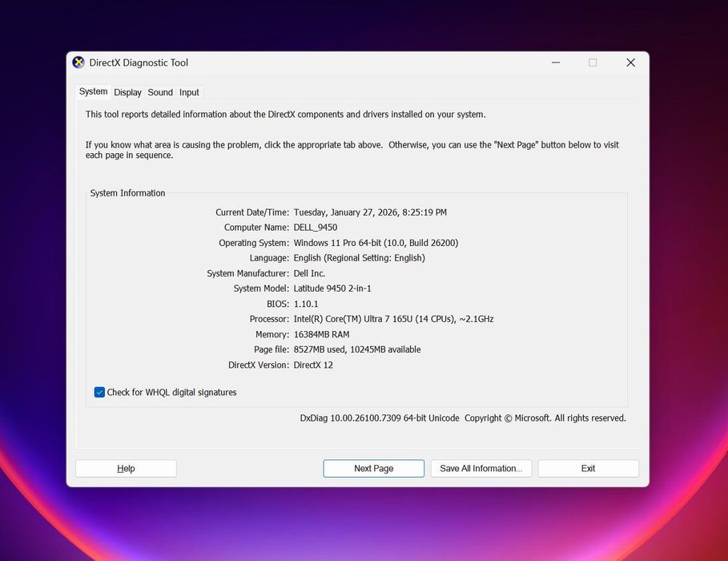Click the DirectX Diagnostic Tool window title
The image size is (728, 561).
pos(139,63)
